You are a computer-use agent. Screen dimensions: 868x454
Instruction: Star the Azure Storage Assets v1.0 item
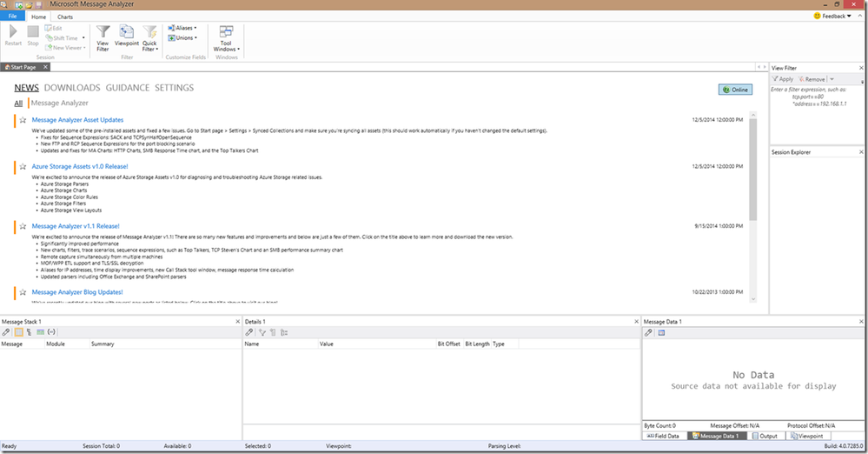click(23, 166)
